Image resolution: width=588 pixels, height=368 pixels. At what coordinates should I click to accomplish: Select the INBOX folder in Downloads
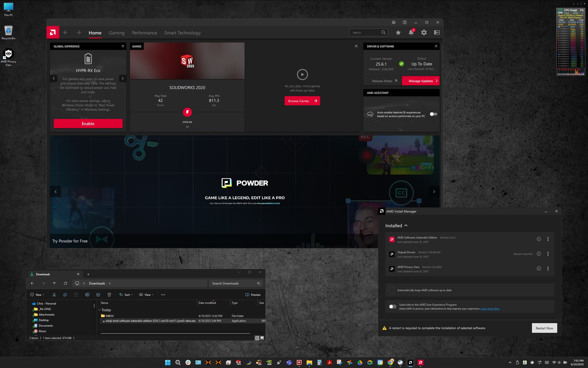(110, 316)
